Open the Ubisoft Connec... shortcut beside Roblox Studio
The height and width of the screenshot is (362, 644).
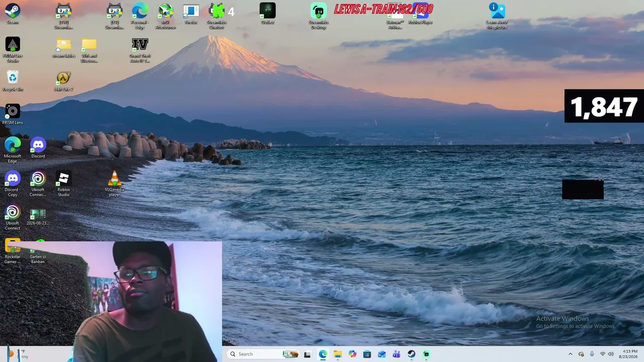tap(38, 184)
